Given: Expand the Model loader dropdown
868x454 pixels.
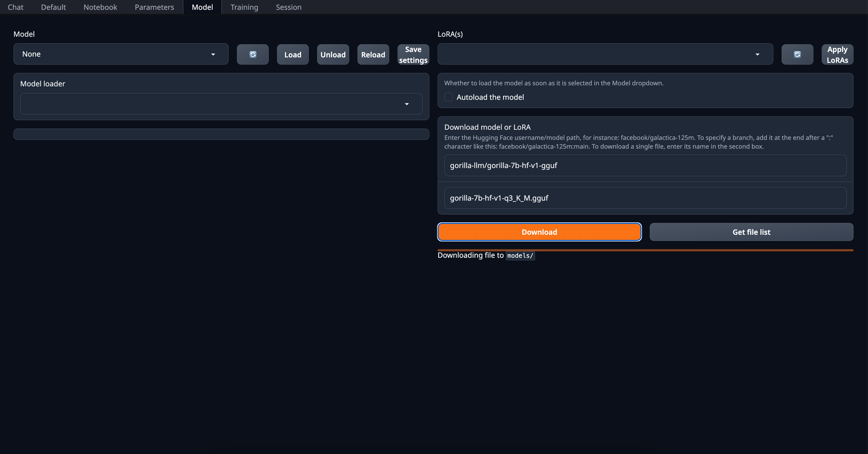Looking at the screenshot, I should (x=221, y=104).
